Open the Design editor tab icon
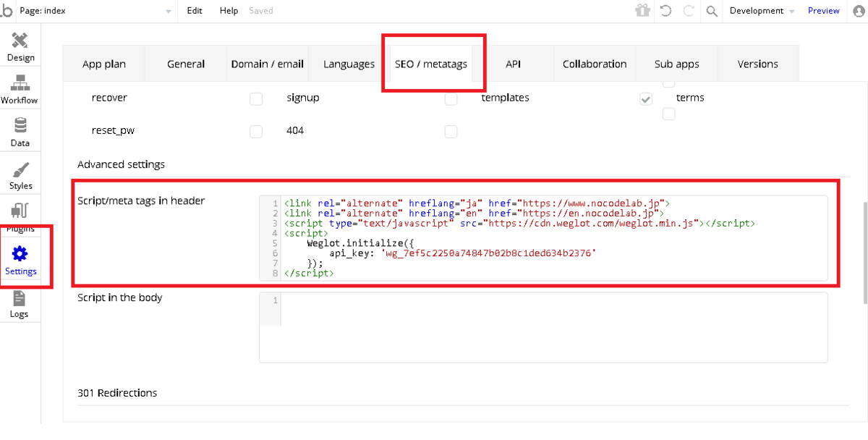This screenshot has height=440, width=868. [x=20, y=40]
